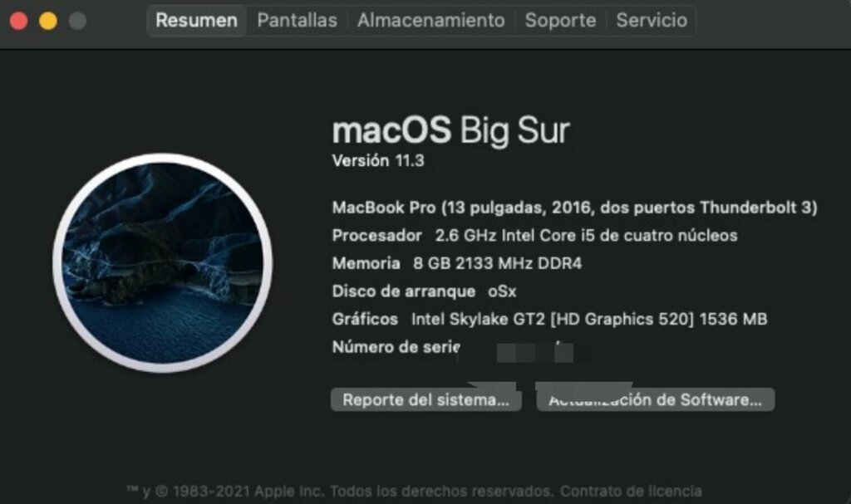Open the Servicio tab
This screenshot has width=851, height=504.
(x=652, y=21)
